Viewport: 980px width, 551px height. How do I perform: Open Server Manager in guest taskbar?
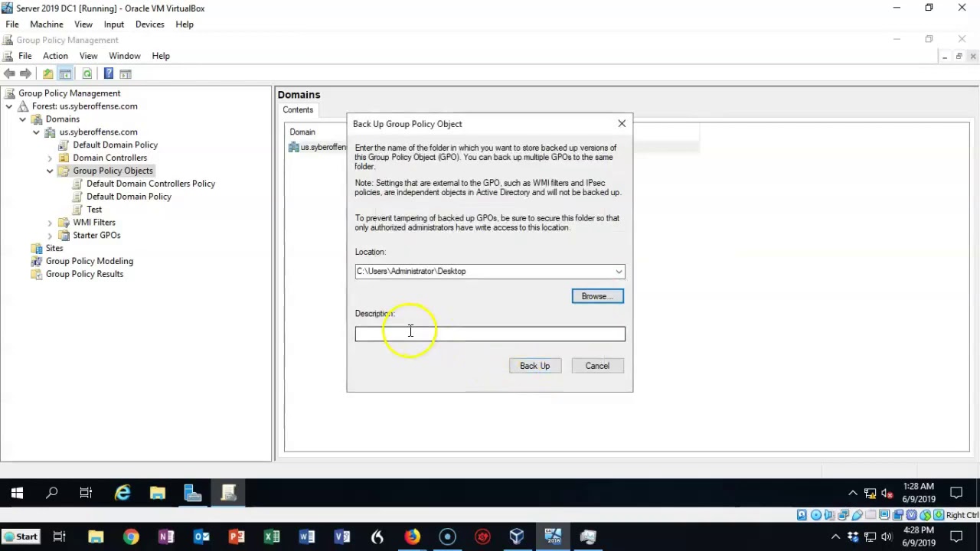click(x=193, y=494)
